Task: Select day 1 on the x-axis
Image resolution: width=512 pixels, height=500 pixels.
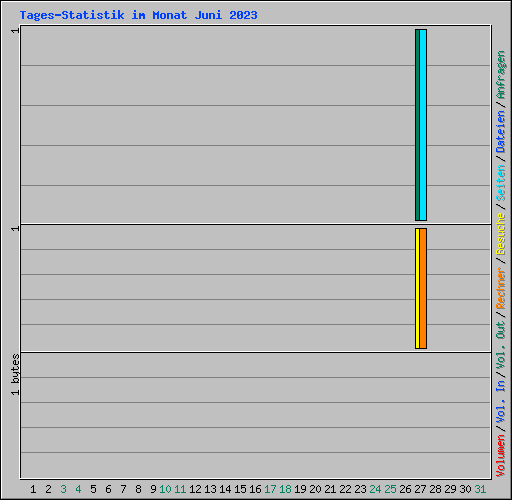Action: [x=33, y=489]
